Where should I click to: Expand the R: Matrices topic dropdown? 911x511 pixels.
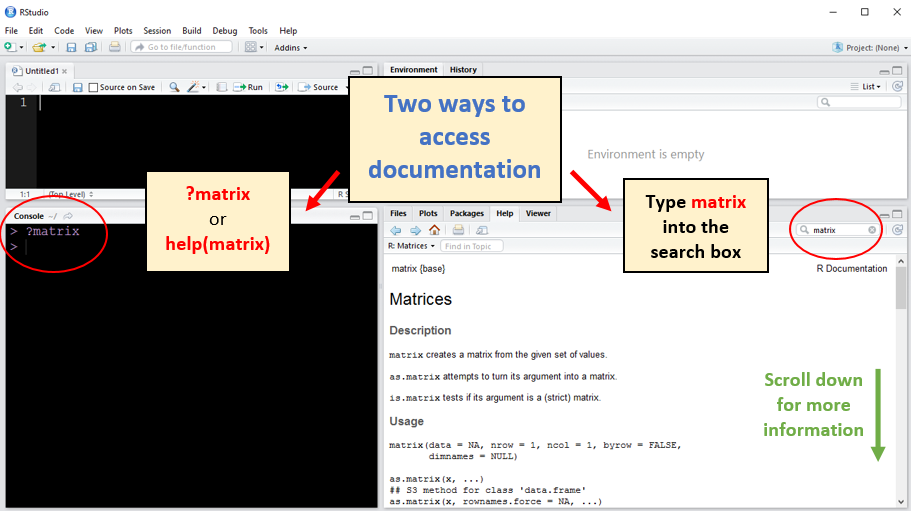[x=411, y=246]
